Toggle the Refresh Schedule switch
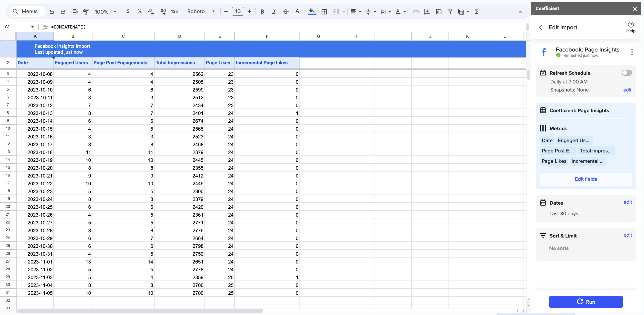Viewport: 644px width, 315px height. coord(627,73)
